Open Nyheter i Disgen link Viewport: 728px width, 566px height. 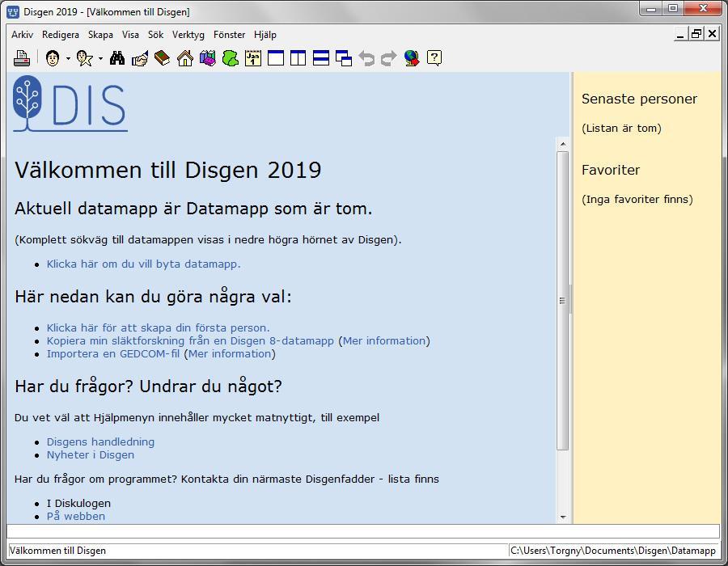[x=90, y=455]
